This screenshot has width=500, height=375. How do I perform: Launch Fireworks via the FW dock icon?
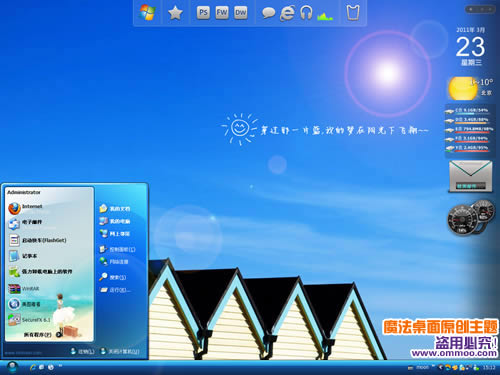[x=222, y=13]
